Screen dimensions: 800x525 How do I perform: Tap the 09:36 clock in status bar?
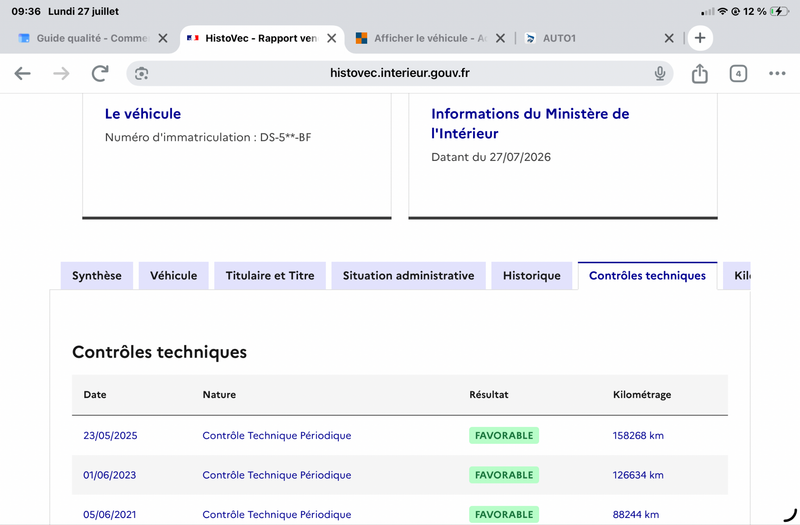click(x=26, y=11)
